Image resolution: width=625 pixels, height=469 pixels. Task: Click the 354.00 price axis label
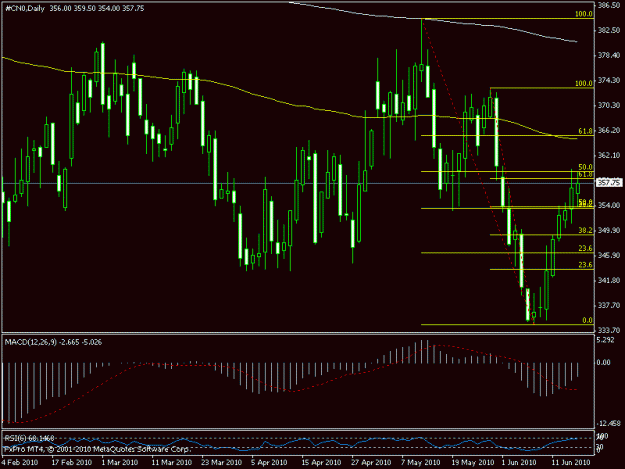609,205
